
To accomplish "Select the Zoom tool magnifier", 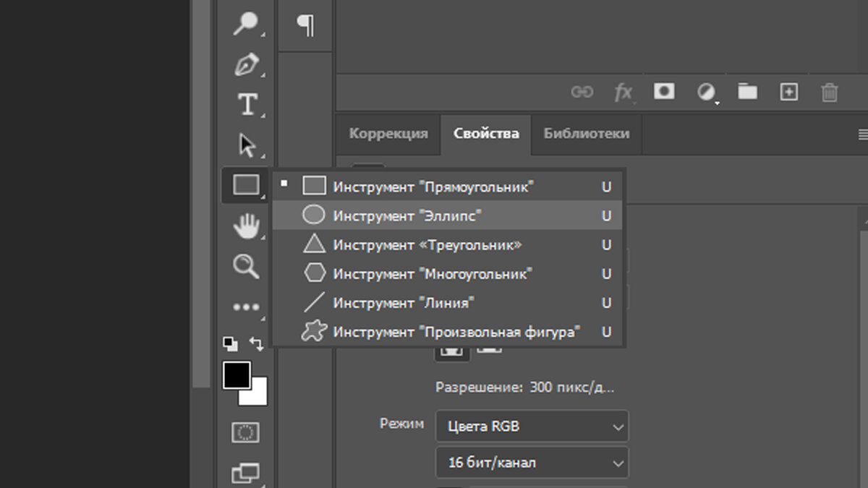I will [246, 266].
